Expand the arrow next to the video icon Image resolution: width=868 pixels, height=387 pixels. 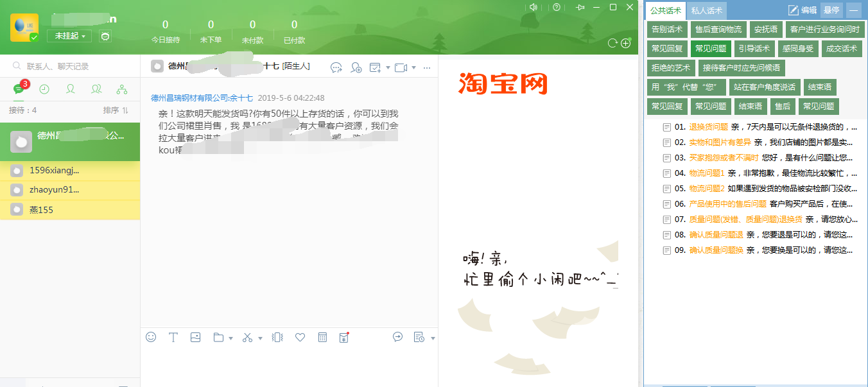tap(413, 67)
